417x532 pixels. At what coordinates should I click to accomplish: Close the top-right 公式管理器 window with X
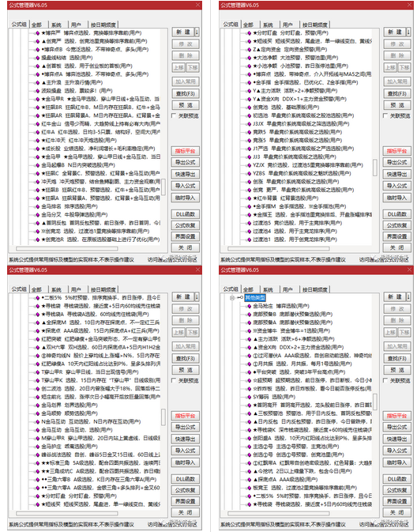[x=410, y=5]
